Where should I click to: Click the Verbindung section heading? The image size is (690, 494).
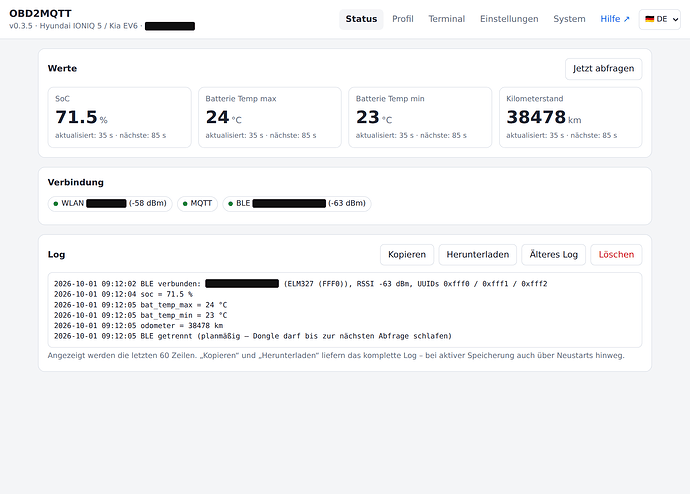coord(76,182)
